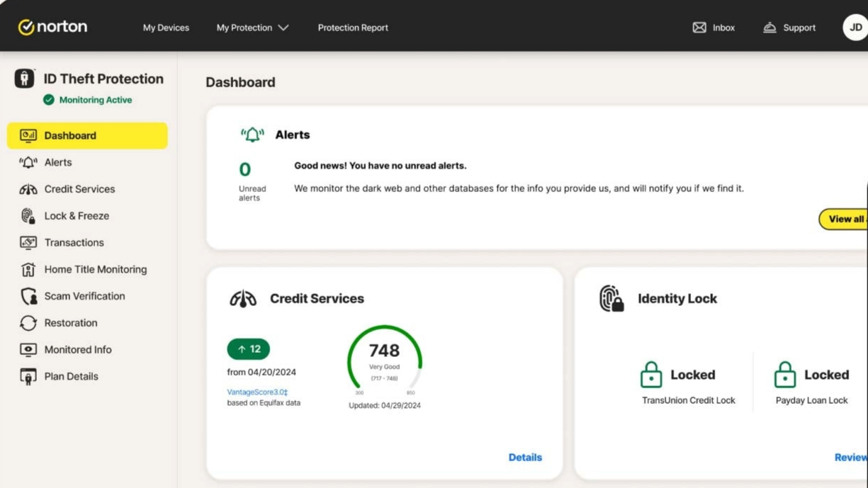The image size is (868, 488).
Task: Go to Protection Report
Action: (353, 28)
